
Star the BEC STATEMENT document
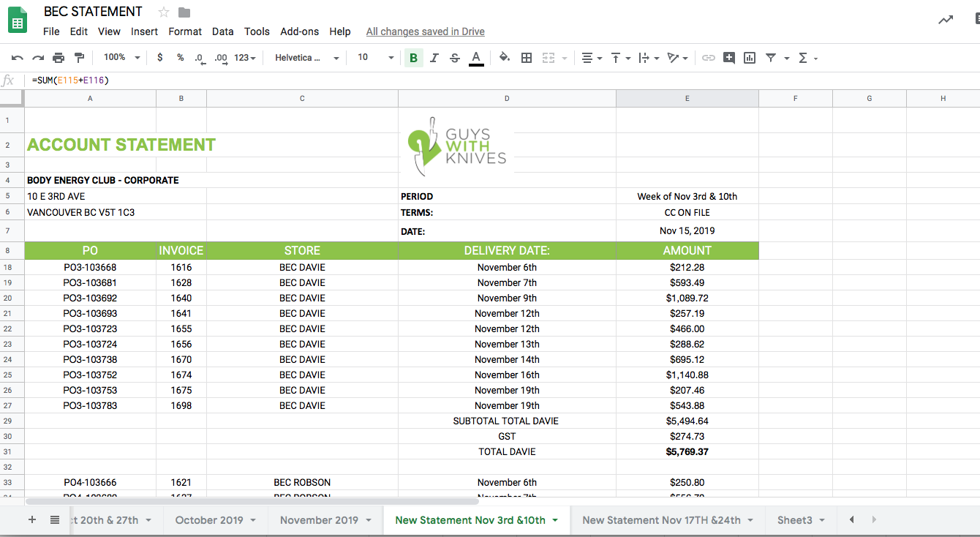pyautogui.click(x=164, y=12)
